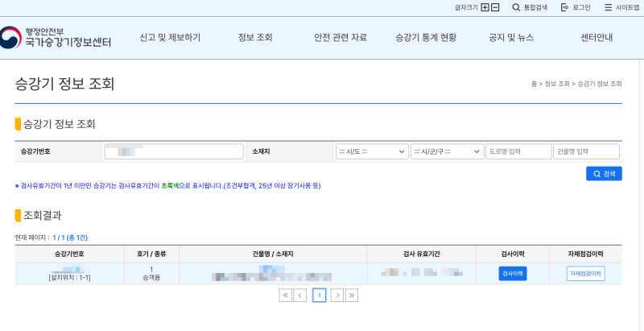The image size is (644, 331).
Task: Click the [설치위치 : 1-1] text
Action: [69, 278]
